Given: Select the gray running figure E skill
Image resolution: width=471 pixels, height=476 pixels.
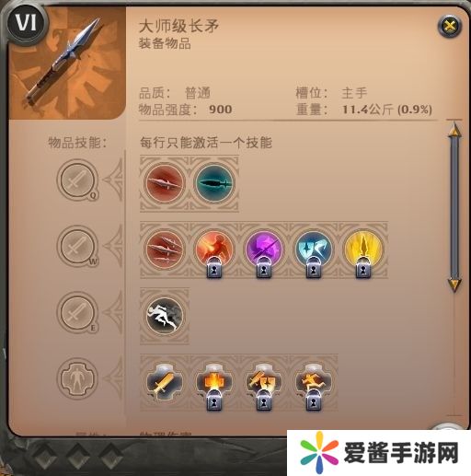Looking at the screenshot, I should click(x=165, y=316).
